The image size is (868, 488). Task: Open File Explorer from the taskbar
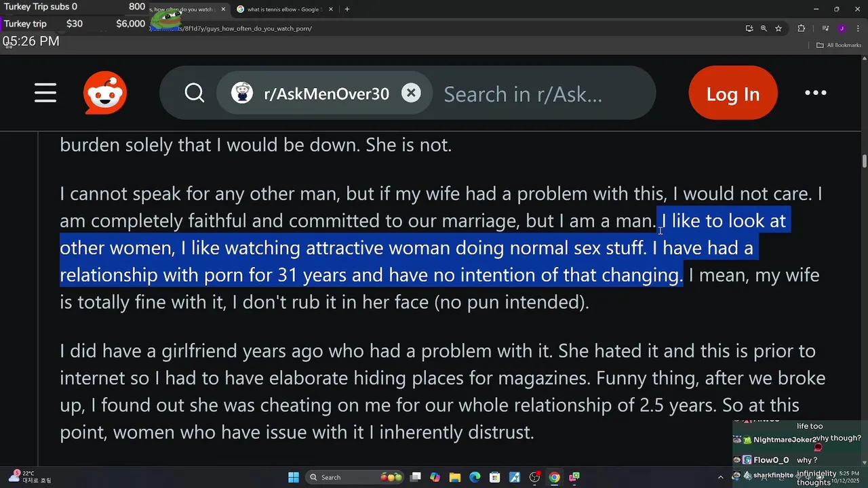pyautogui.click(x=455, y=477)
